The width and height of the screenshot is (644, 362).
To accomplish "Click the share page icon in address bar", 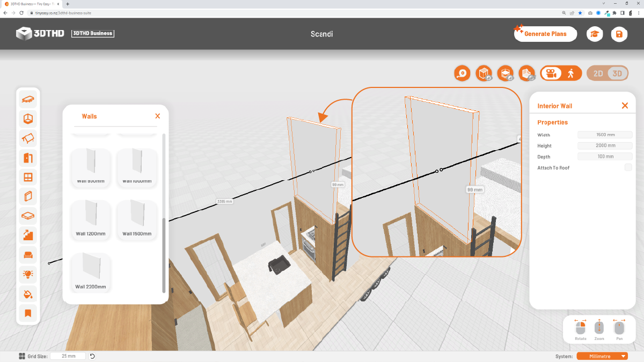I will (x=572, y=12).
